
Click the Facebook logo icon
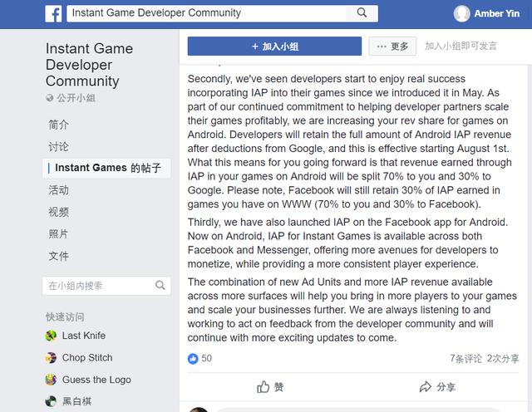pos(53,13)
